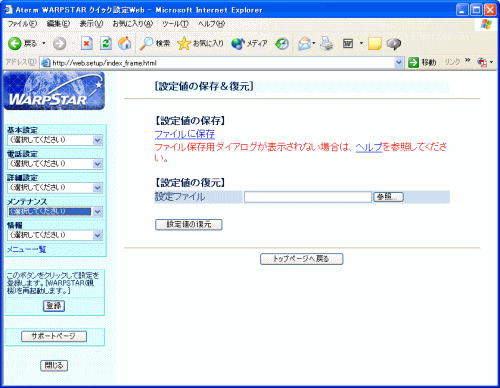Click the ファイルに保存 link
Image resolution: width=500 pixels, height=388 pixels.
click(x=185, y=134)
